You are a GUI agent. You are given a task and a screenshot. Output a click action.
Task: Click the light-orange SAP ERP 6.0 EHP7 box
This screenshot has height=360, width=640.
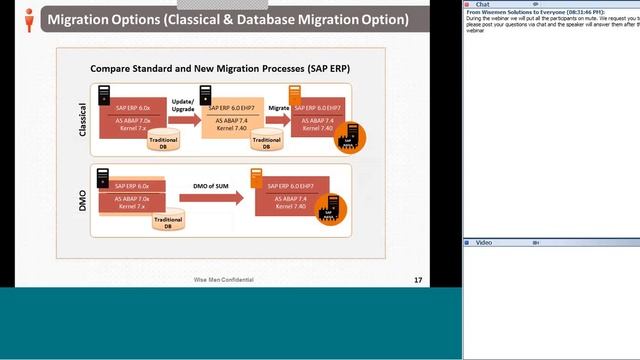233,118
